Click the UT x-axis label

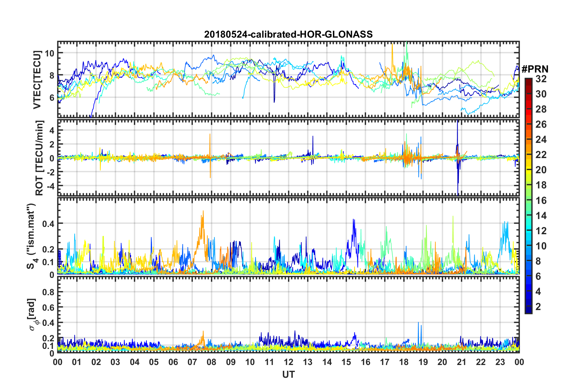288,375
